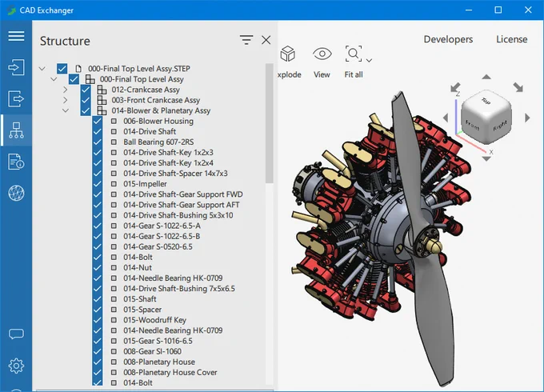The height and width of the screenshot is (392, 544).
Task: Toggle the 003-Front Crankcase Assy checkbox
Action: 86,100
